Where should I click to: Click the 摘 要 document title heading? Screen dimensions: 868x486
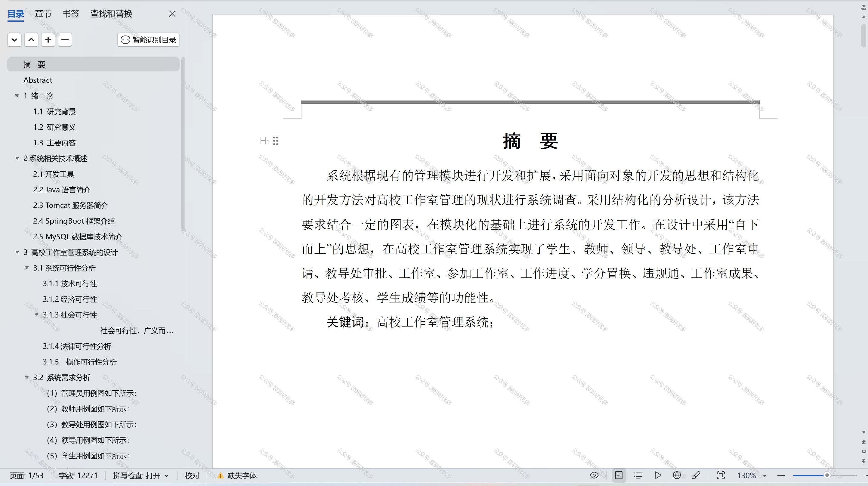(530, 141)
